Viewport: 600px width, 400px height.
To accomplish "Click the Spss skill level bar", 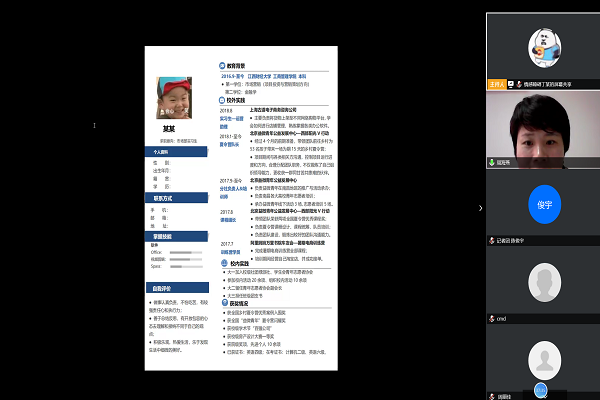I will pos(186,266).
